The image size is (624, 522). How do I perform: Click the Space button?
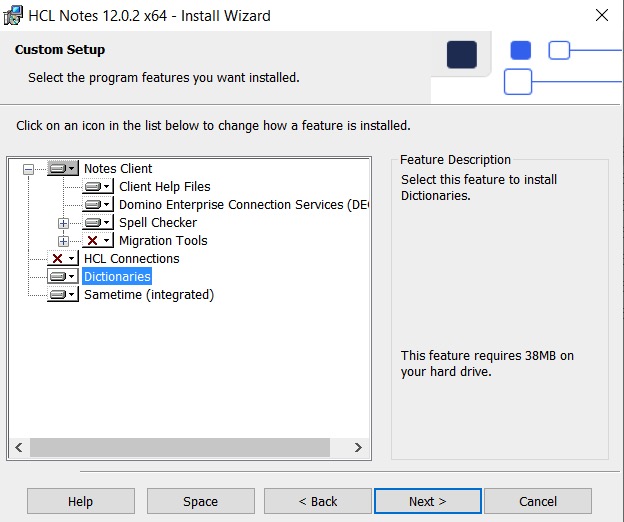[200, 501]
